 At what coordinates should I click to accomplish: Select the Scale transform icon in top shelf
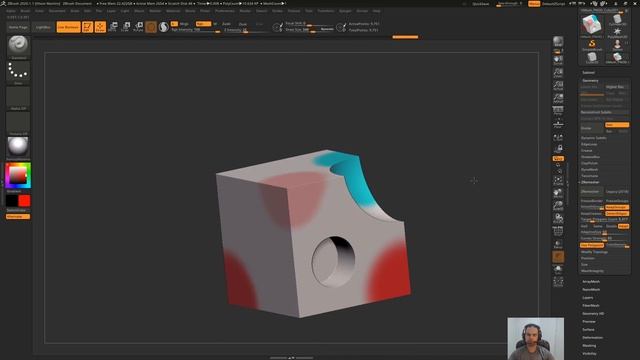[x=126, y=27]
